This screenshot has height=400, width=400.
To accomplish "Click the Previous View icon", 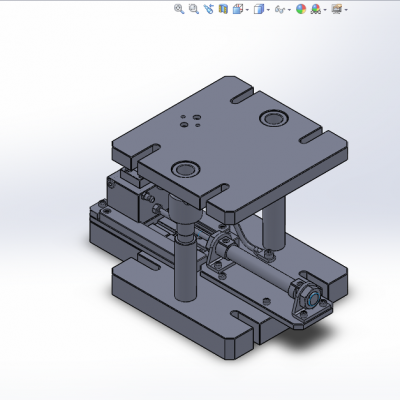I will coord(208,9).
